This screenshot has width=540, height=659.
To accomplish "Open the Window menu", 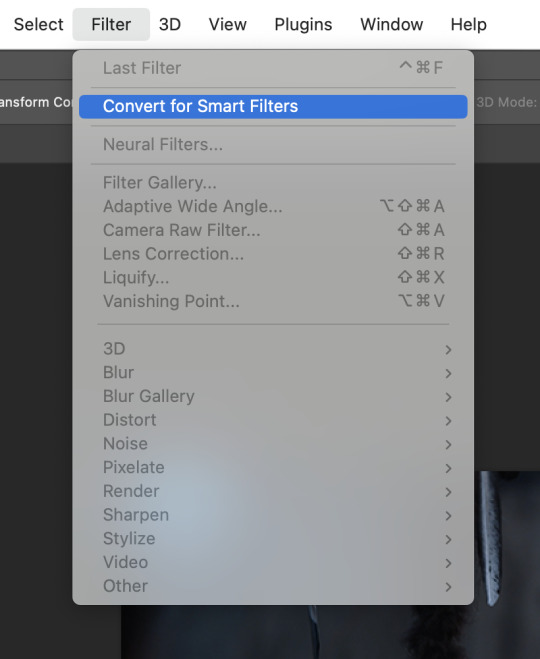I will [391, 24].
